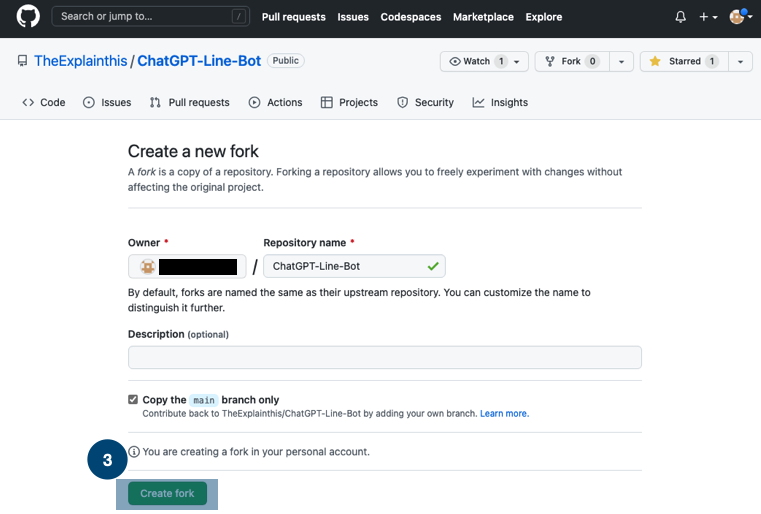This screenshot has width=761, height=514.
Task: Open the GitHub home logo
Action: (28, 17)
